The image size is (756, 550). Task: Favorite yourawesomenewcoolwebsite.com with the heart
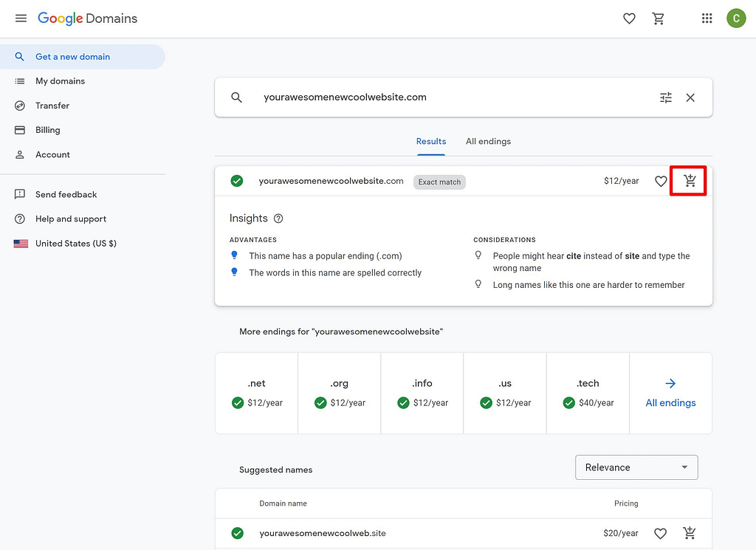(x=661, y=181)
